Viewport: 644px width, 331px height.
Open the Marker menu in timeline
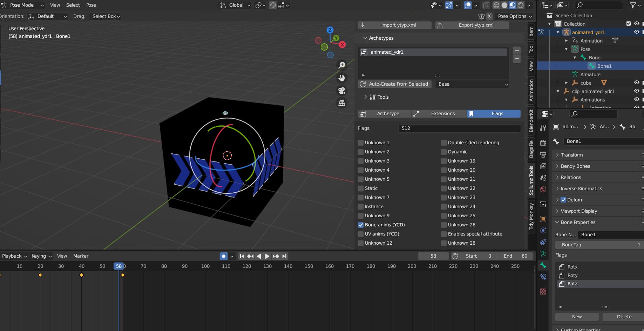pos(81,256)
